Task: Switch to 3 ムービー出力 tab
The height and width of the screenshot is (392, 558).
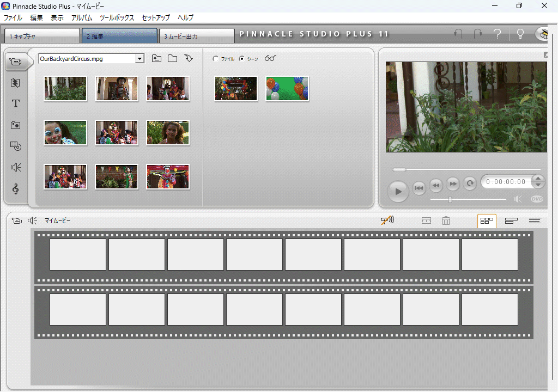Action: coord(197,36)
